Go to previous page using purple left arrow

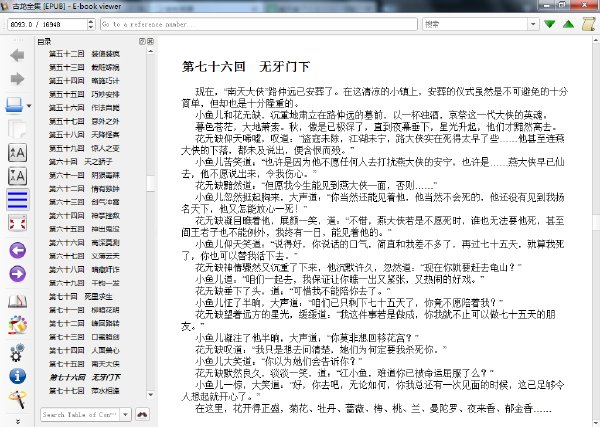coord(17,251)
